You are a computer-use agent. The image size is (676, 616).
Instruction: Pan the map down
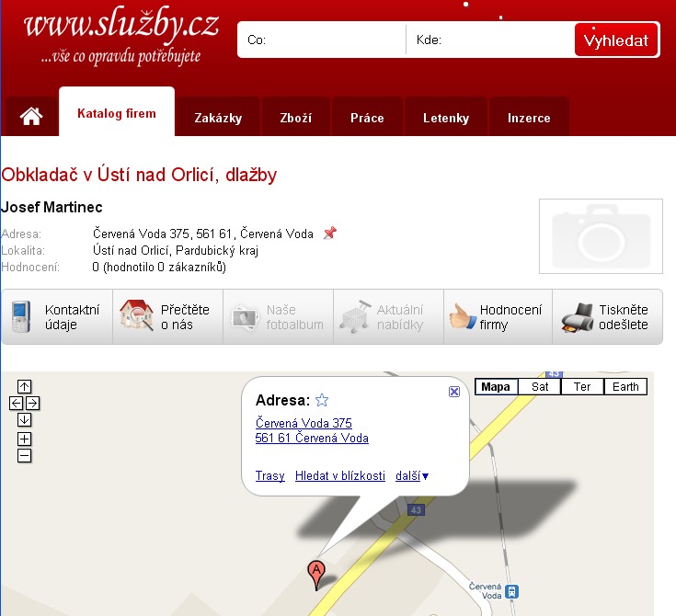(24, 419)
